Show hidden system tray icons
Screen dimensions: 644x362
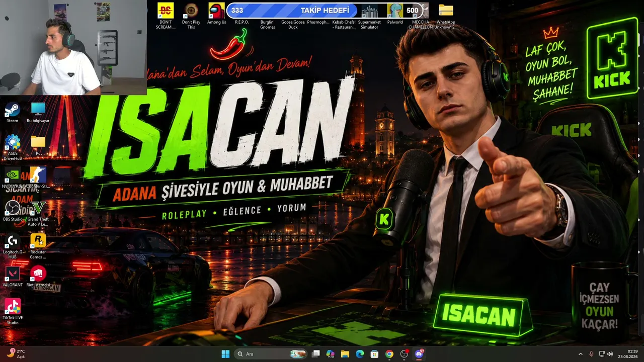pos(580,354)
